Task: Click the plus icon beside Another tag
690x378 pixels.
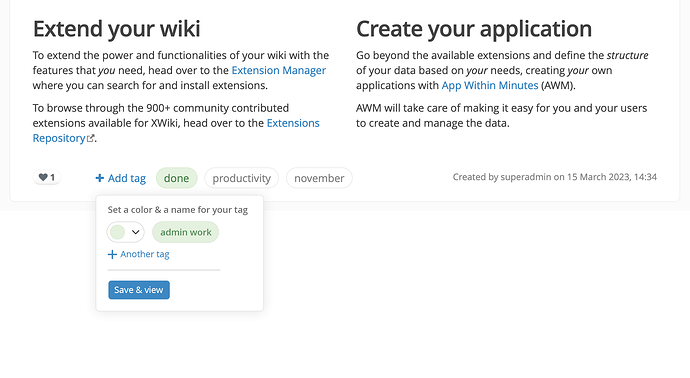Action: tap(112, 254)
